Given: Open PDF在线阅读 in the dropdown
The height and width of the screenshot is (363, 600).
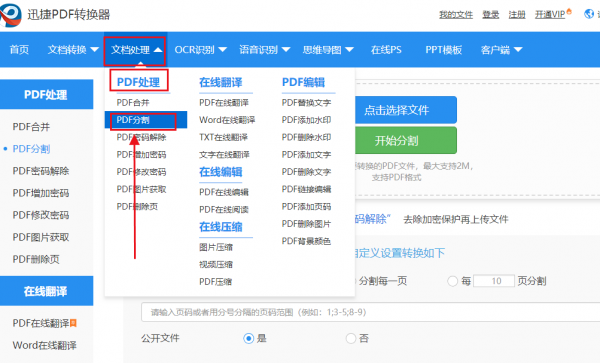Looking at the screenshot, I should 224,209.
